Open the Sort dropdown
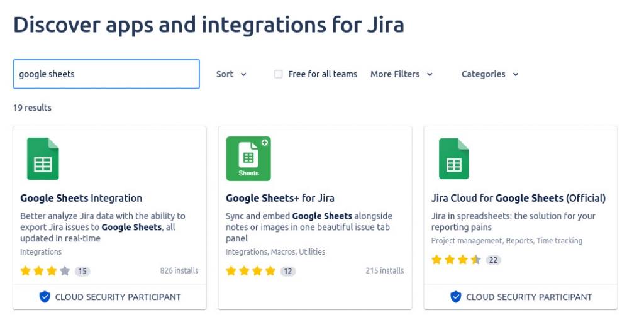The width and height of the screenshot is (644, 315). tap(231, 74)
